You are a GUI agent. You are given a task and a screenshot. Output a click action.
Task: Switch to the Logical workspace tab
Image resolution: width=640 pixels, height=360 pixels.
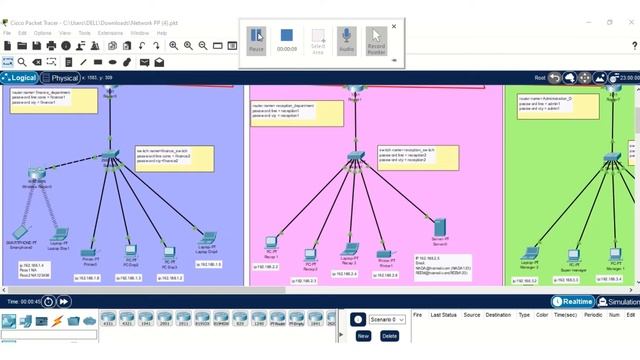[19, 78]
